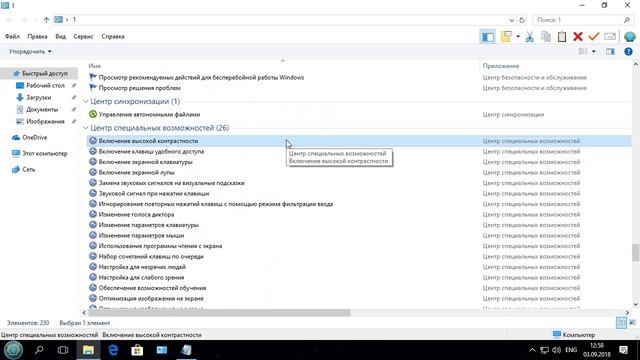Click the Приложение column header
Viewport: 640px width, 360px height.
[500, 66]
